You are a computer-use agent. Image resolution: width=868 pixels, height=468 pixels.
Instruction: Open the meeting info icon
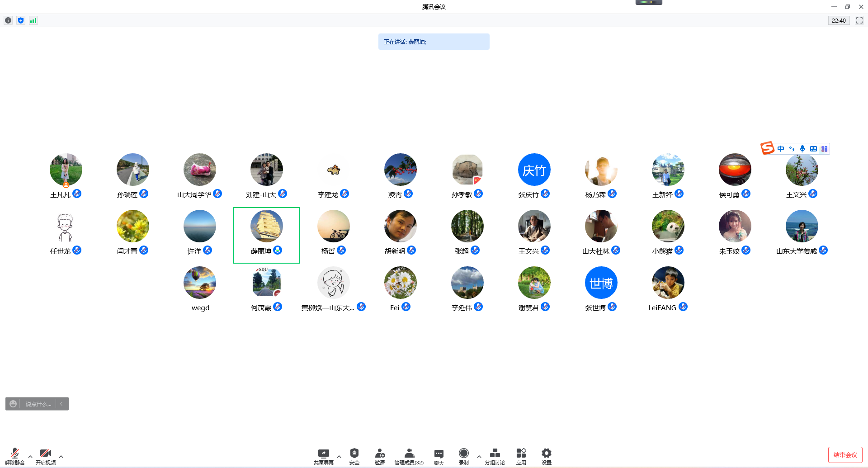(x=8, y=20)
